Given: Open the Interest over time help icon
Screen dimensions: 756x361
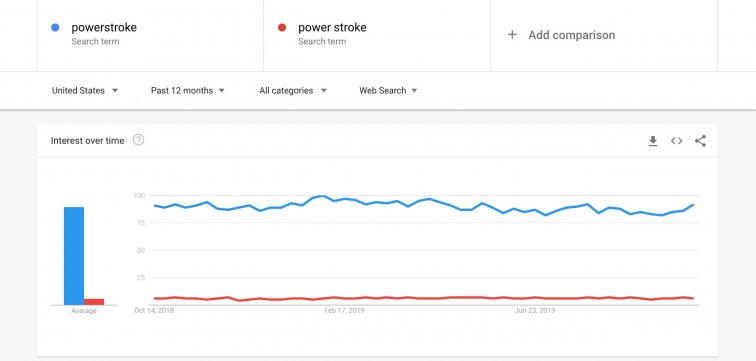Looking at the screenshot, I should pyautogui.click(x=138, y=140).
